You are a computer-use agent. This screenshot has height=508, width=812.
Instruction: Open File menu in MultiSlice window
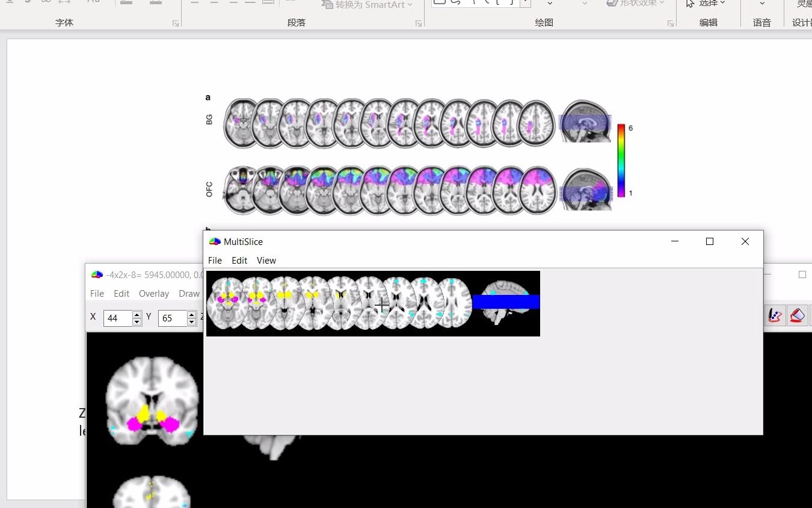[215, 261]
